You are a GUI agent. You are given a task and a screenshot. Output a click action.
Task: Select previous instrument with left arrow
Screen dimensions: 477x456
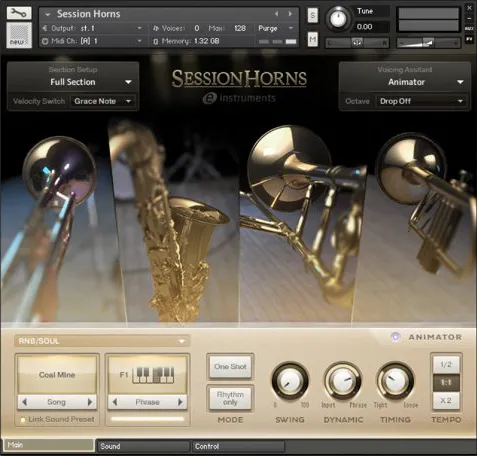[277, 14]
